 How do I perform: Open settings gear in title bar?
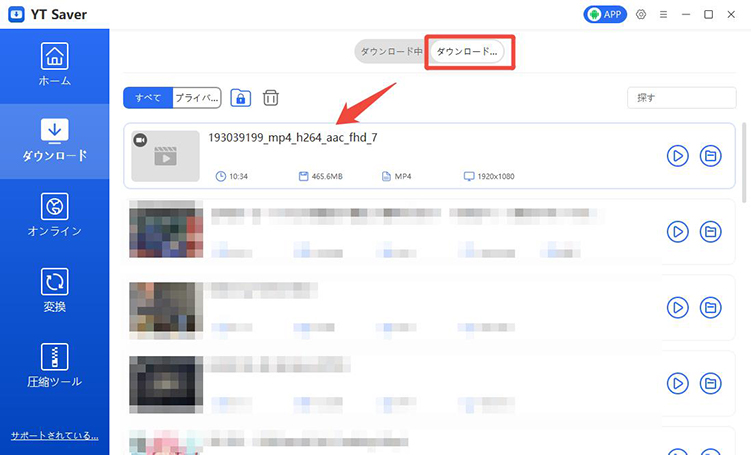pos(641,14)
